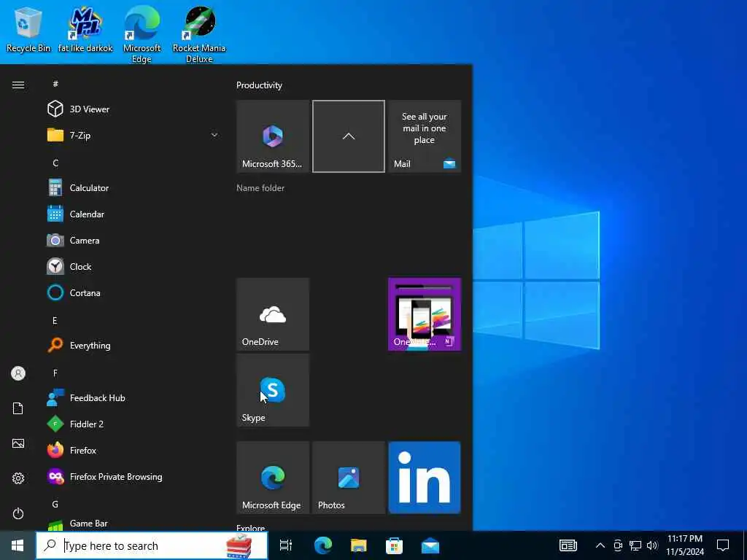Image resolution: width=747 pixels, height=560 pixels.
Task: Select the Recycle Bin desktop icon
Action: pos(28,29)
